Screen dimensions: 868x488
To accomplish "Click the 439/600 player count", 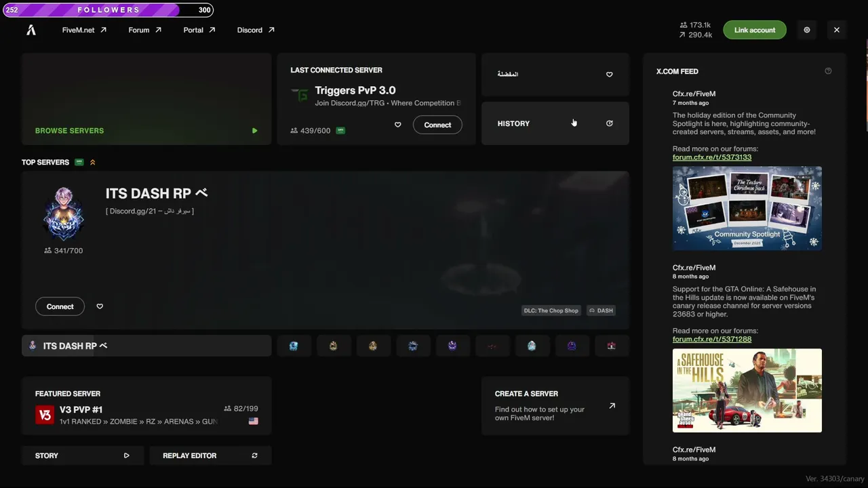I will [x=311, y=131].
